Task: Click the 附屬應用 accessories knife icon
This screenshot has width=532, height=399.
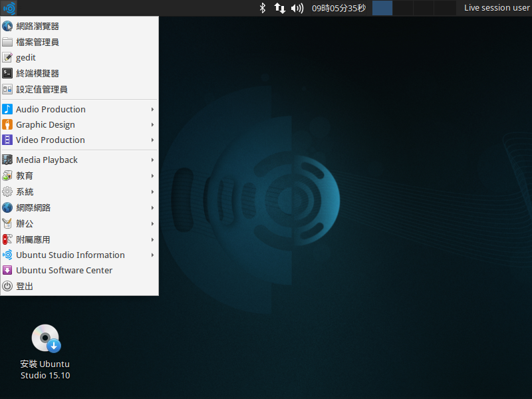Action: [x=7, y=239]
